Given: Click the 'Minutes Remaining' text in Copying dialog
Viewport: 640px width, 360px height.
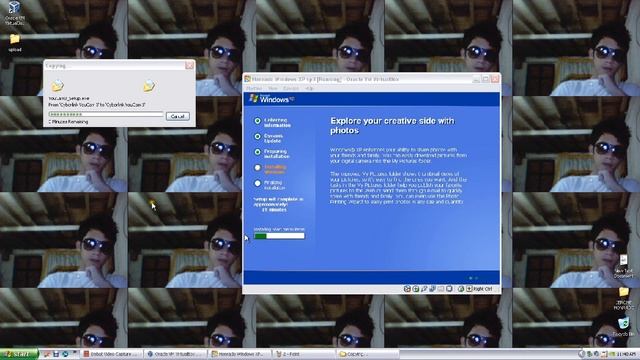Looking at the screenshot, I should pos(68,122).
